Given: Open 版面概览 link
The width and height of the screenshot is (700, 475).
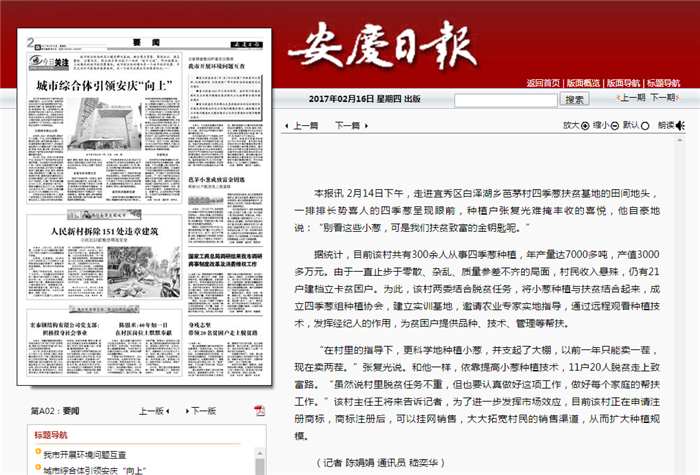Looking at the screenshot, I should pyautogui.click(x=583, y=83).
